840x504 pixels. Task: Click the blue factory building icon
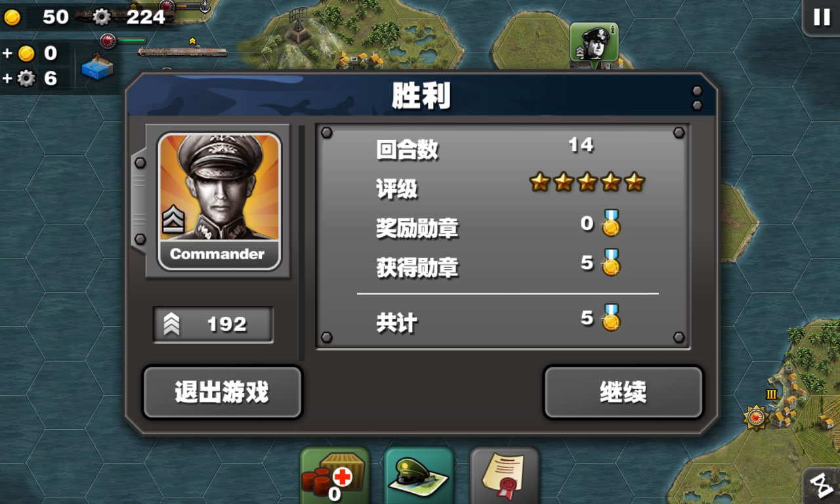click(x=98, y=67)
